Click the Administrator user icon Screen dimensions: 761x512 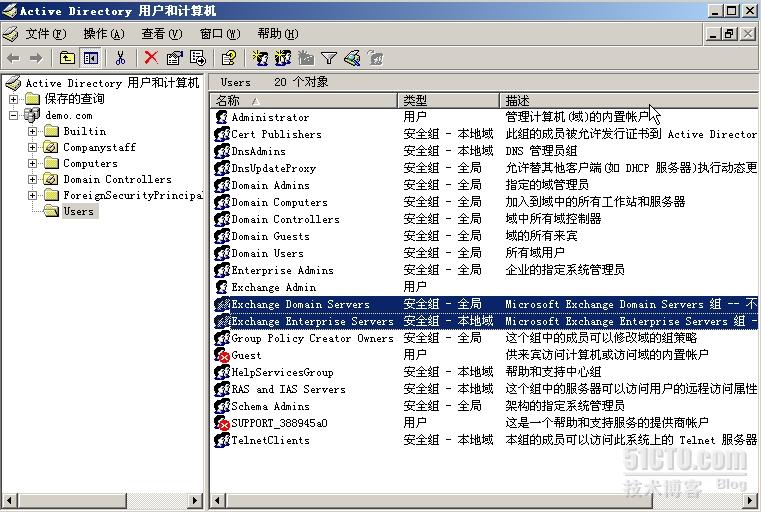click(x=222, y=117)
